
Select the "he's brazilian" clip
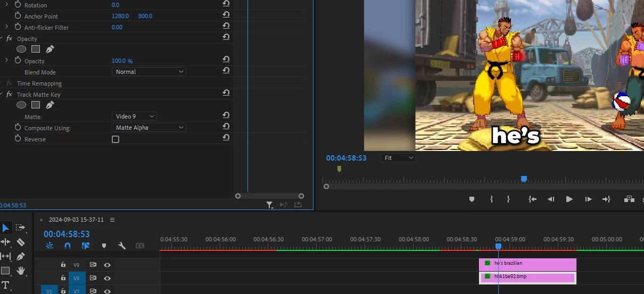tap(527, 264)
